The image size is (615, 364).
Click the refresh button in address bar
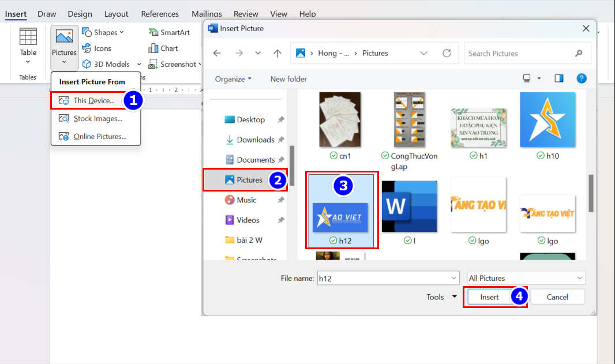click(447, 53)
